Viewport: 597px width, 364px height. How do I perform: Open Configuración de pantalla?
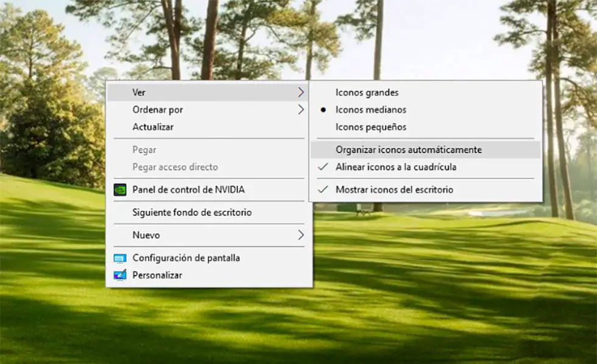click(207, 258)
